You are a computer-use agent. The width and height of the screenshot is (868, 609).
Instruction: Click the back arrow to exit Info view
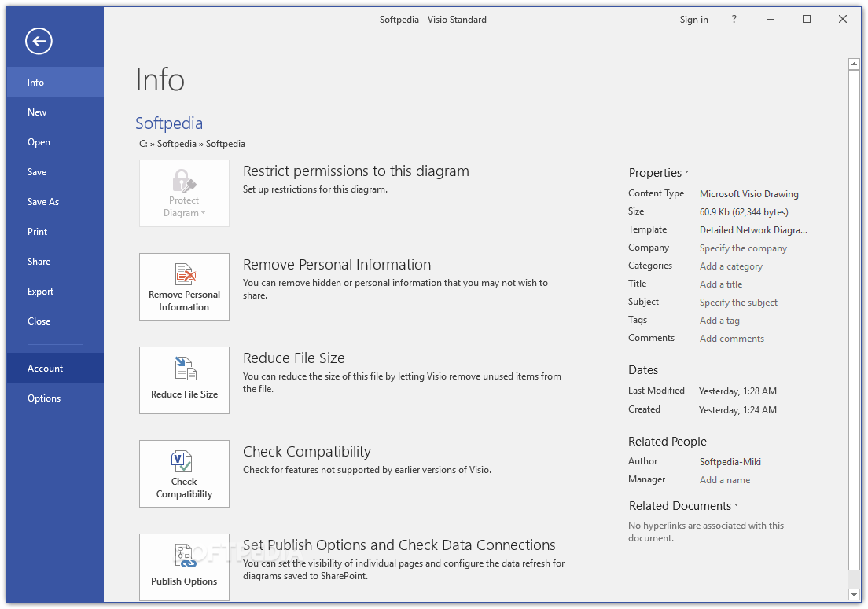click(x=39, y=41)
